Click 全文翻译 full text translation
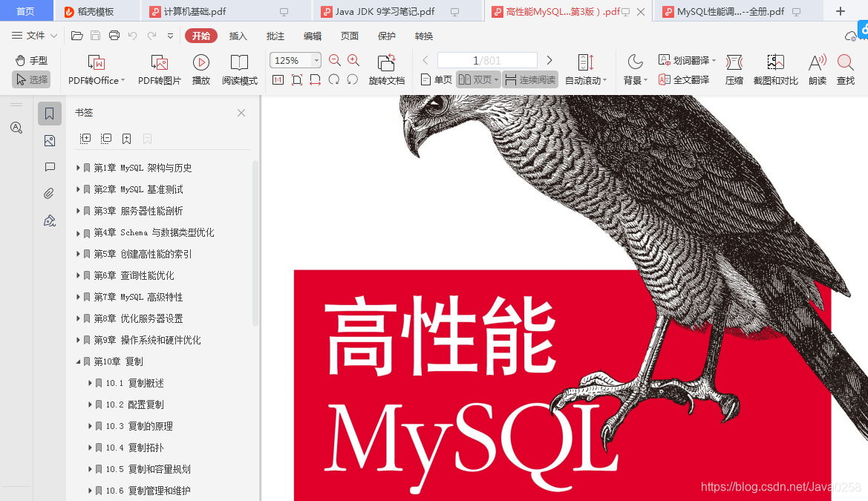The height and width of the screenshot is (501, 868). [x=684, y=79]
